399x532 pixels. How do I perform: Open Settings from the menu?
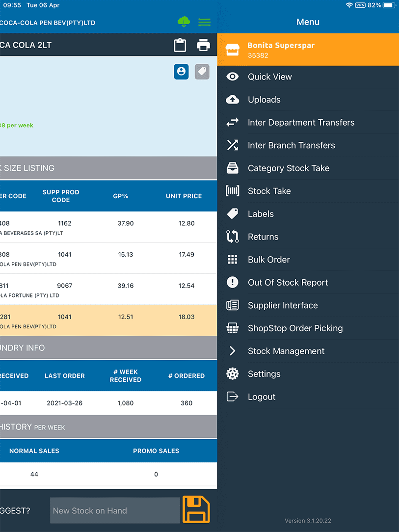pos(308,374)
